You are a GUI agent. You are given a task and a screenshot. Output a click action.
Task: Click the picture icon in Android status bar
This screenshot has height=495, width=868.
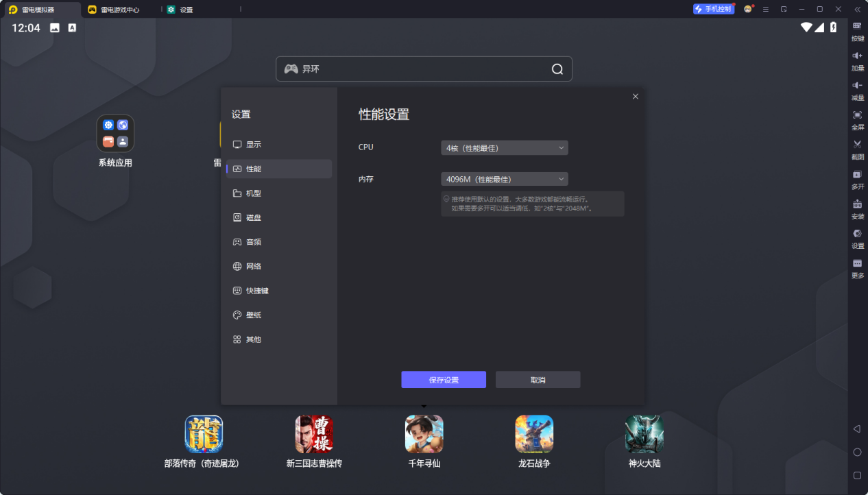(55, 28)
